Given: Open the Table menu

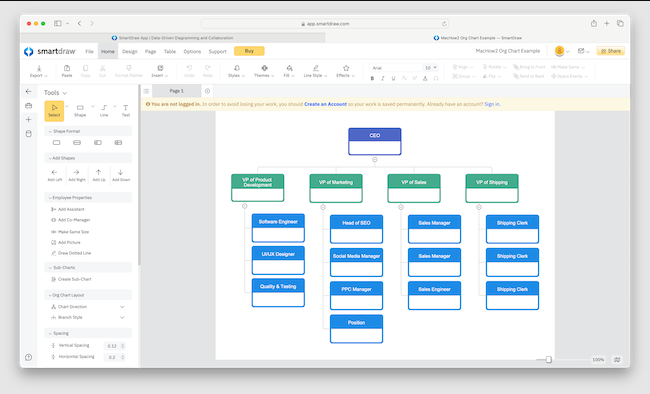Looking at the screenshot, I should 170,51.
